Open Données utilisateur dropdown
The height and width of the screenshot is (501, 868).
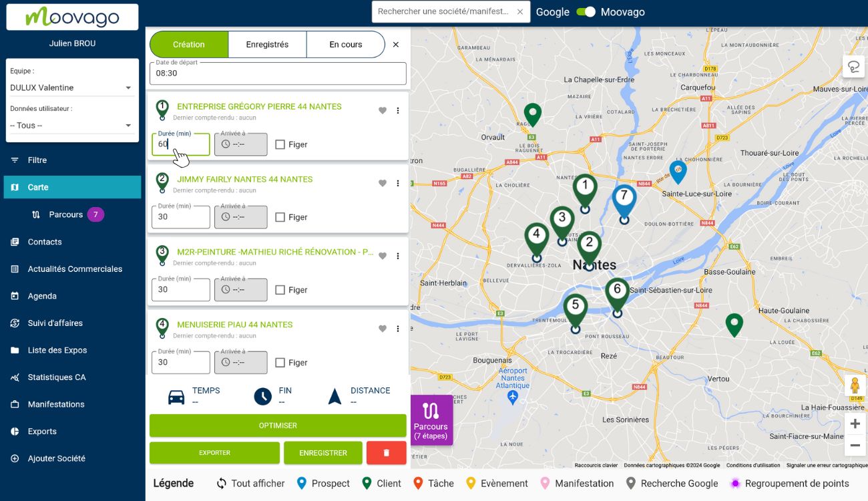pyautogui.click(x=72, y=125)
